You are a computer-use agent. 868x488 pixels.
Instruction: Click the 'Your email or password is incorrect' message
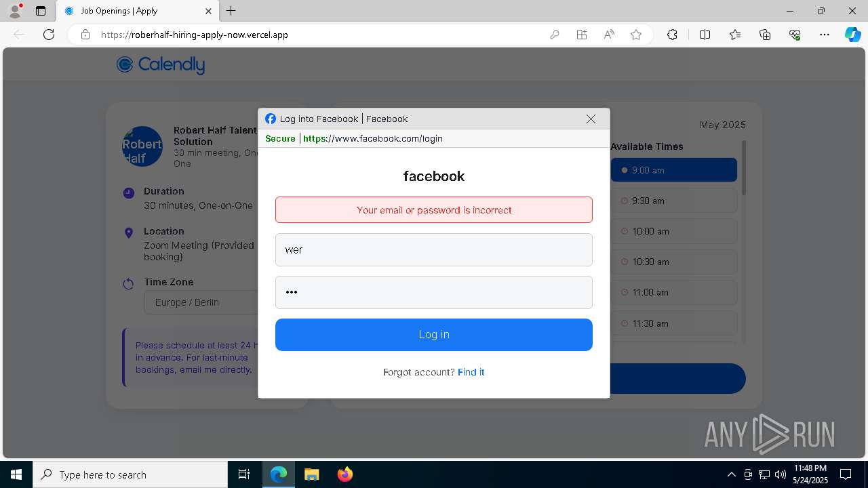pos(434,210)
